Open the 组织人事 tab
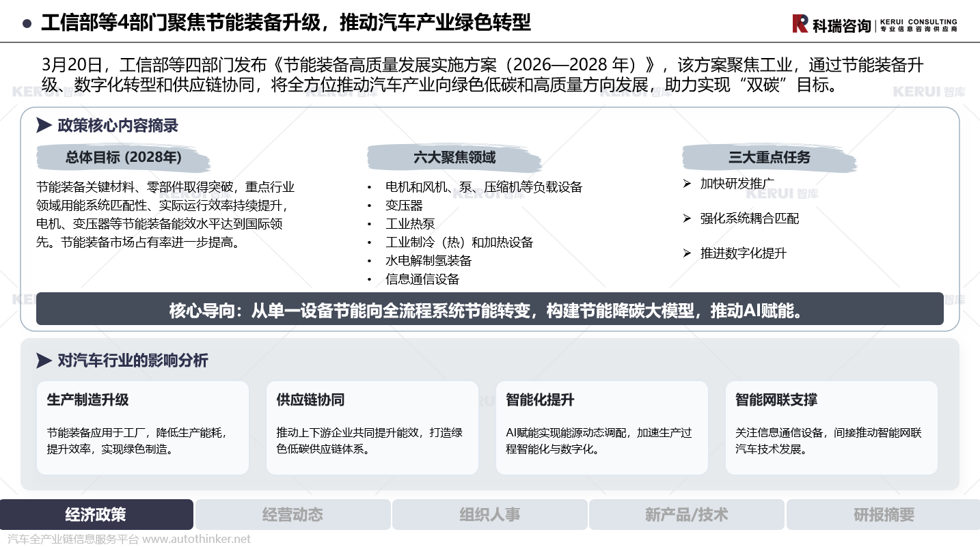The height and width of the screenshot is (547, 980). pyautogui.click(x=489, y=515)
